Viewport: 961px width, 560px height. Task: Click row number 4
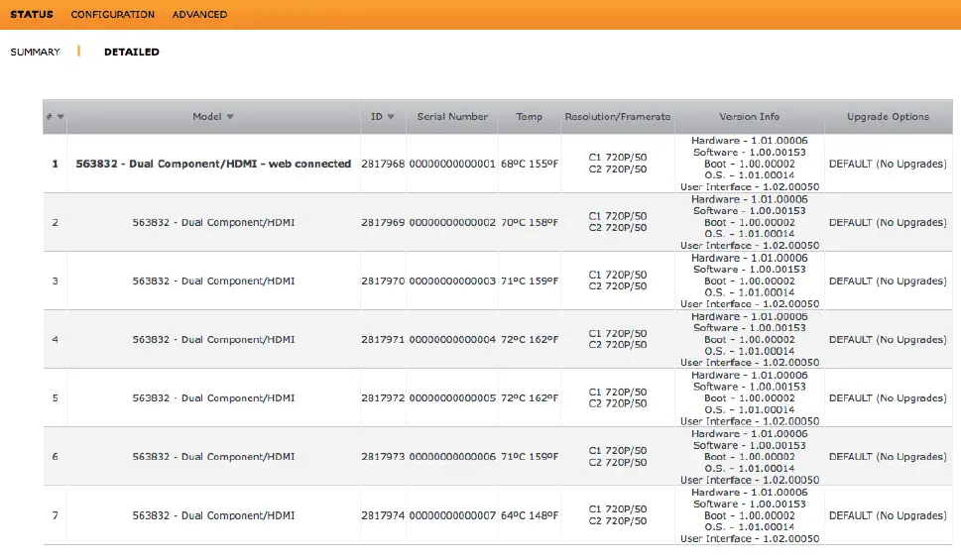click(56, 339)
